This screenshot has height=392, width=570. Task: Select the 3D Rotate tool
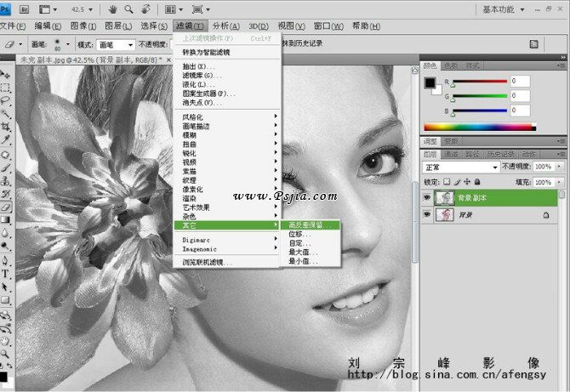point(5,315)
